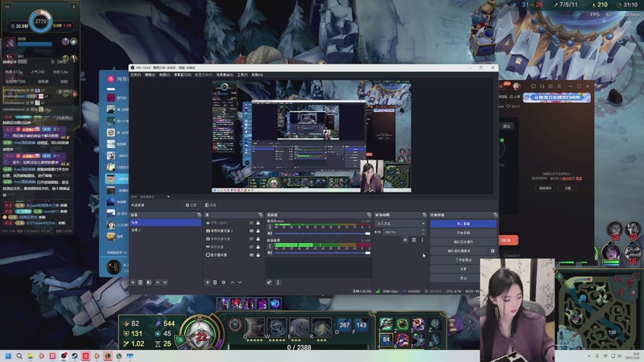Image resolution: width=644 pixels, height=362 pixels.
Task: Click the Start Recording button
Action: tap(464, 232)
